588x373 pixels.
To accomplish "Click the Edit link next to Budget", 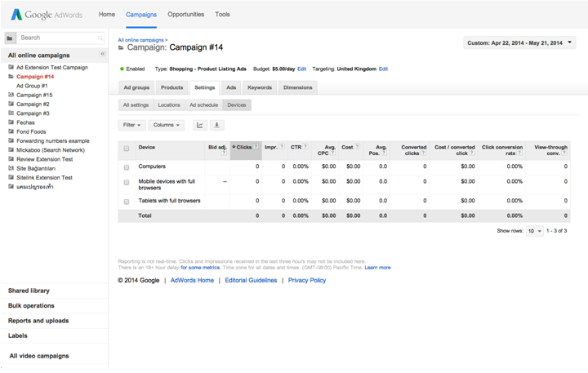I will (x=301, y=69).
